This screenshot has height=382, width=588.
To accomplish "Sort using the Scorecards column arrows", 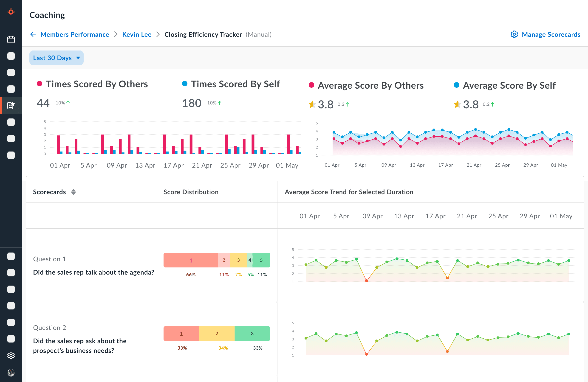I will 73,192.
